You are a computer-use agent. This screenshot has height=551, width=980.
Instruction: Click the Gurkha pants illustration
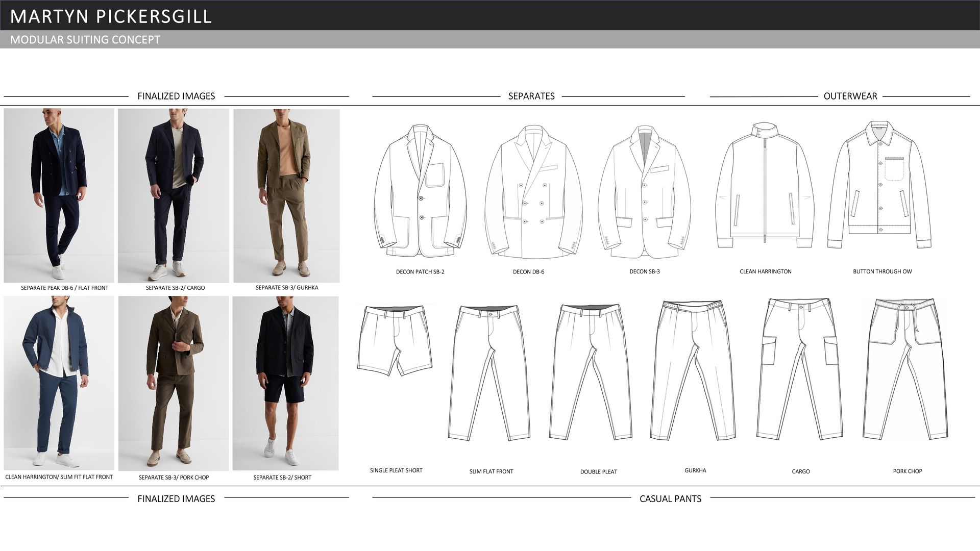pos(693,370)
